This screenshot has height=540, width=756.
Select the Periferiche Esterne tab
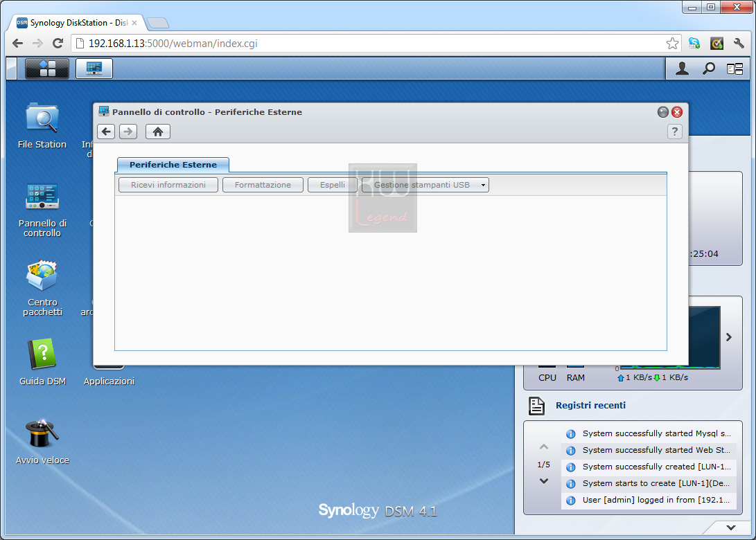point(173,165)
